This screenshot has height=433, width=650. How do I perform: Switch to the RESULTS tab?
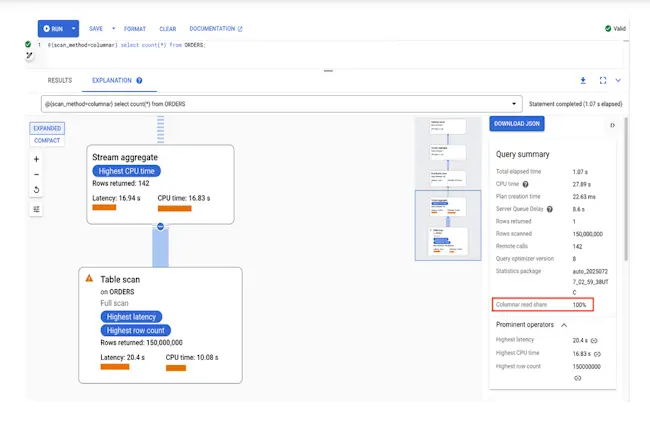click(60, 80)
